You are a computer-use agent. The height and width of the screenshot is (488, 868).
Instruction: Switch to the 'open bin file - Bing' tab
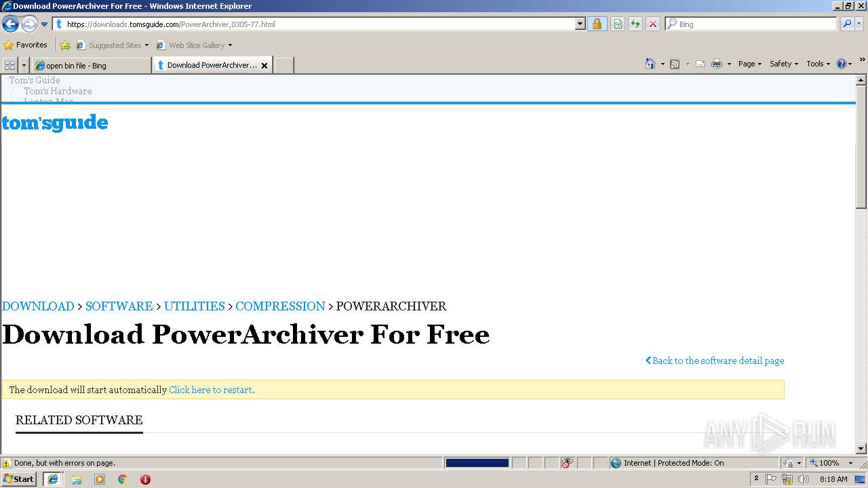coord(91,66)
